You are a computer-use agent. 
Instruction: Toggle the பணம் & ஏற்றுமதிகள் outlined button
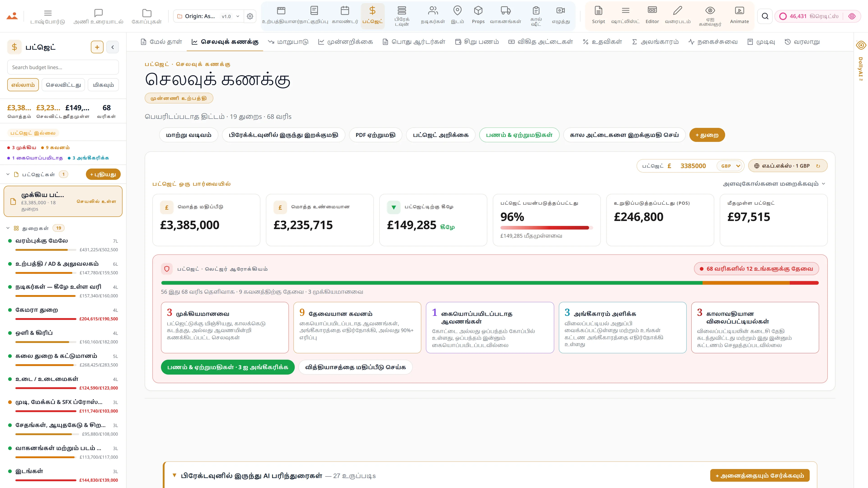[519, 135]
